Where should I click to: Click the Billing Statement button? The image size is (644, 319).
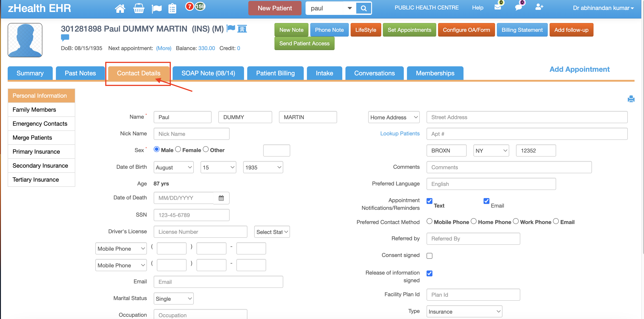tap(522, 30)
